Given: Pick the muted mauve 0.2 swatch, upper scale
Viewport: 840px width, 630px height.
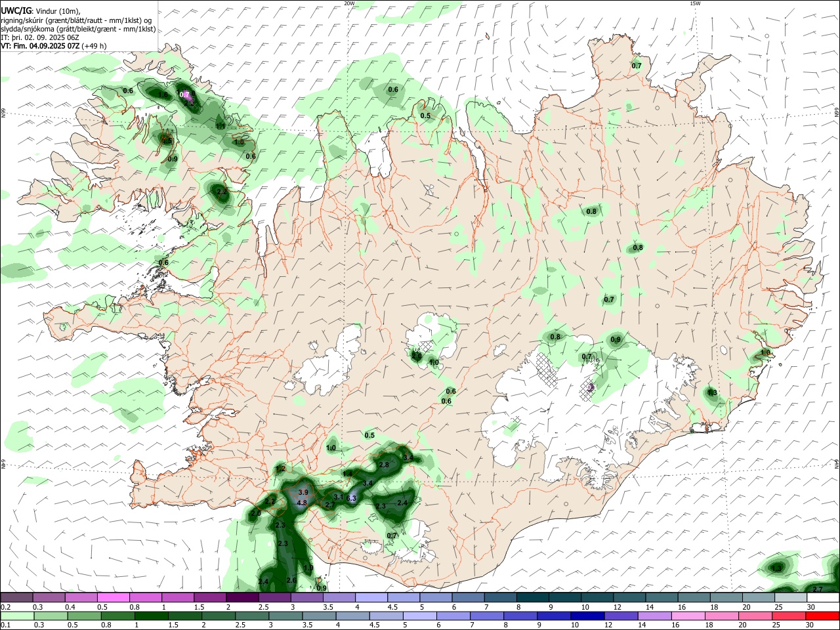Looking at the screenshot, I should 16,598.
